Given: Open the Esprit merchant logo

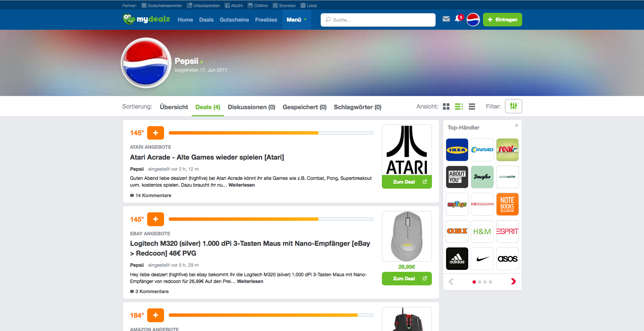Looking at the screenshot, I should (507, 231).
